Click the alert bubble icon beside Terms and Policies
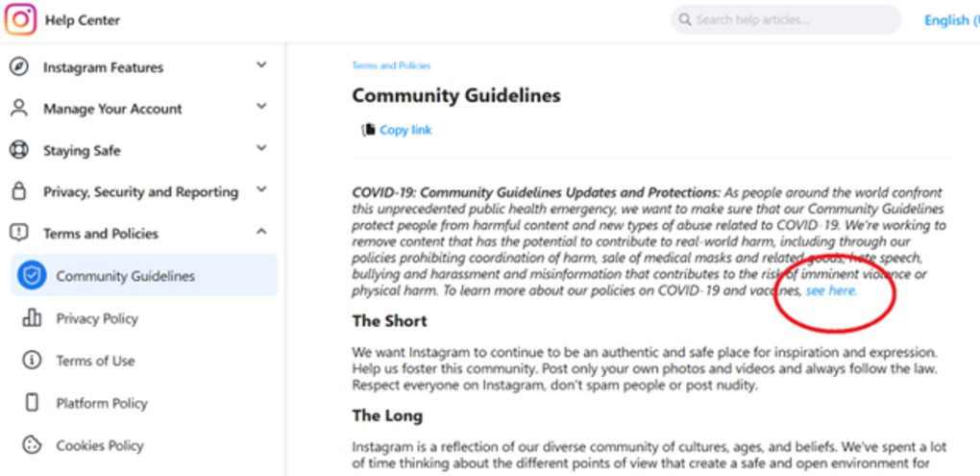 pos(19,234)
